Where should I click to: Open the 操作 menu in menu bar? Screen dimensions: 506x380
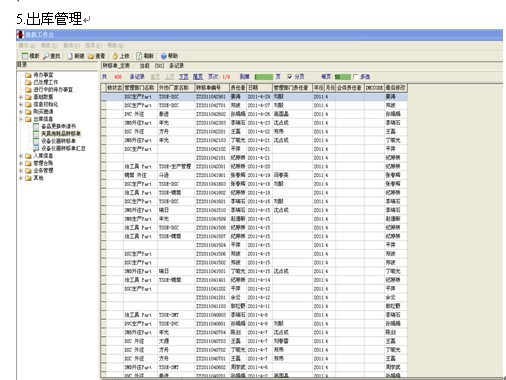coord(27,45)
